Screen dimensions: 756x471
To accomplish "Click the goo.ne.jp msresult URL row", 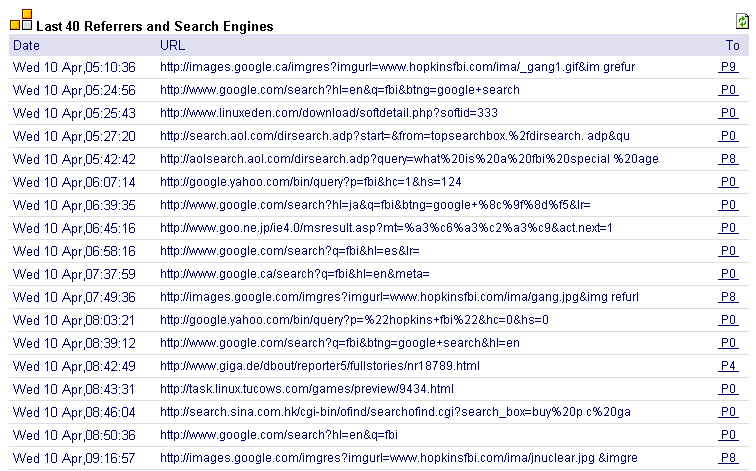I will pyautogui.click(x=386, y=228).
